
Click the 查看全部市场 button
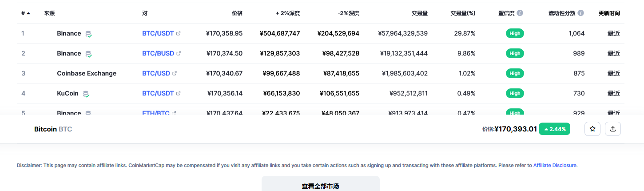[320, 186]
